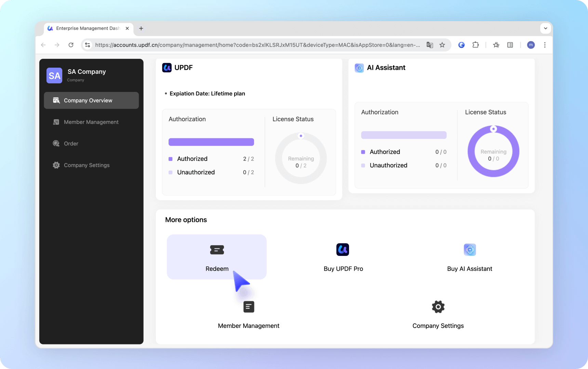This screenshot has width=588, height=369.
Task: Open Member Management in the sidebar
Action: pyautogui.click(x=91, y=122)
